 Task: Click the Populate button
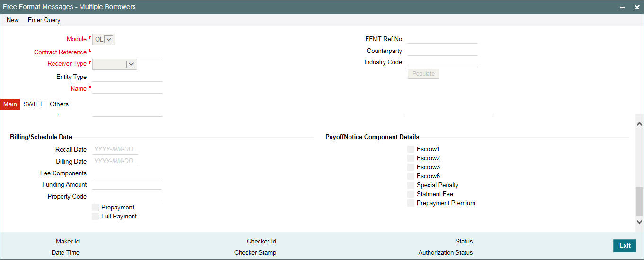[423, 74]
